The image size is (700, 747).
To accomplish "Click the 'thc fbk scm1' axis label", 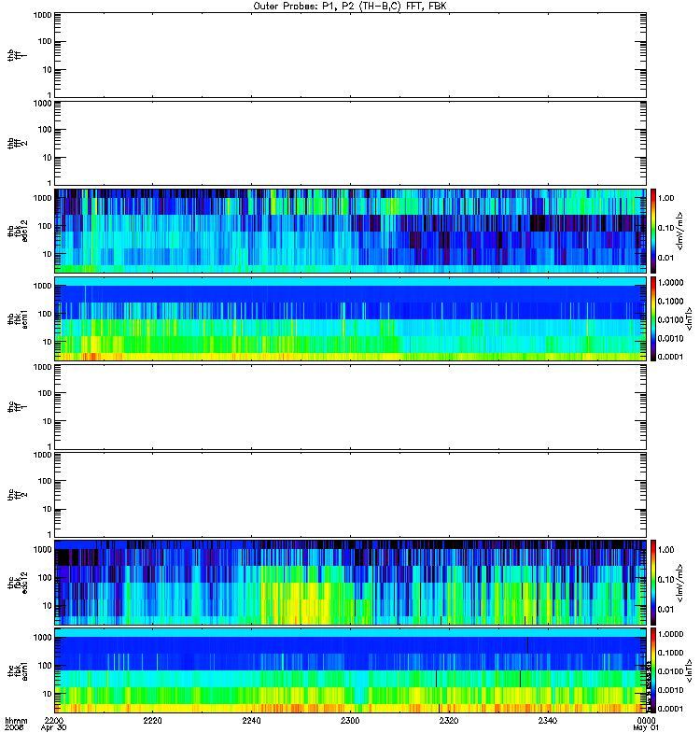I will pyautogui.click(x=17, y=670).
